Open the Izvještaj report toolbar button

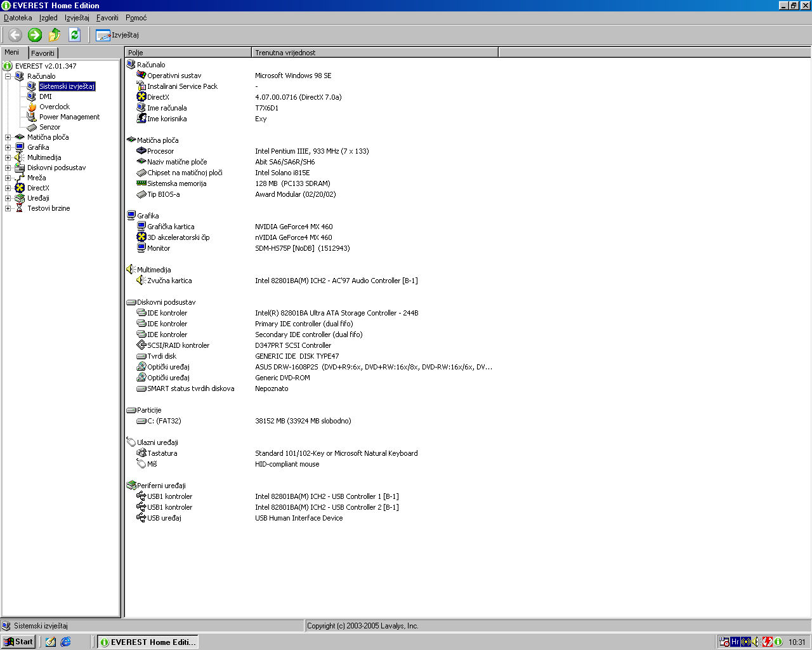click(x=117, y=35)
